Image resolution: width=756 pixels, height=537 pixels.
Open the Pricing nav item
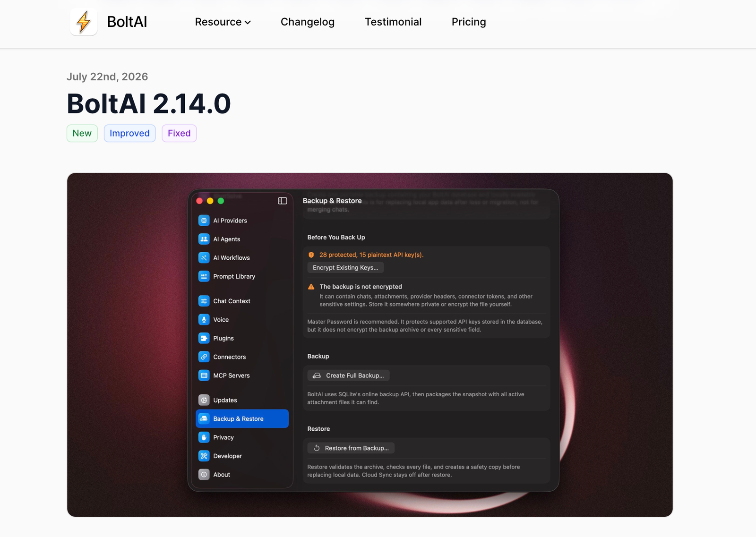pyautogui.click(x=469, y=22)
